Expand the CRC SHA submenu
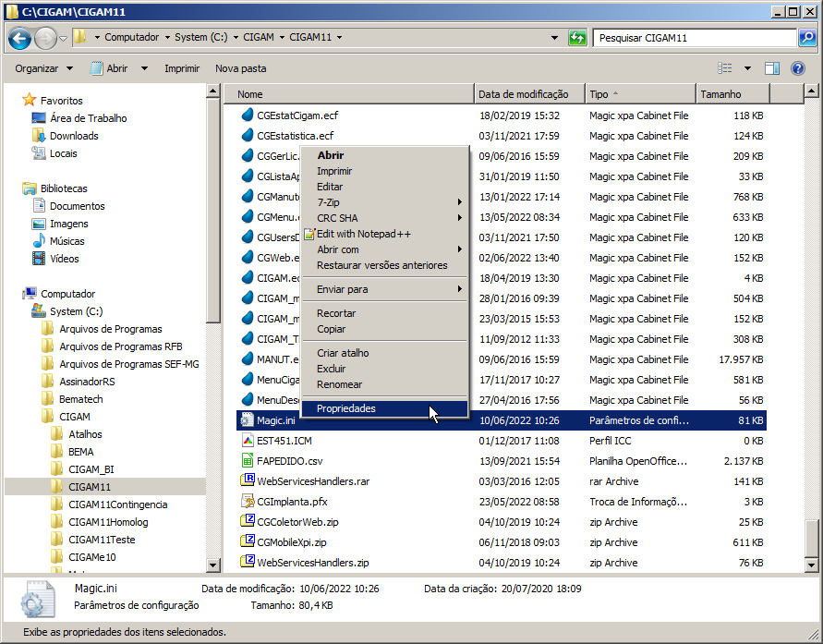Viewport: 823px width, 644px height. (386, 218)
